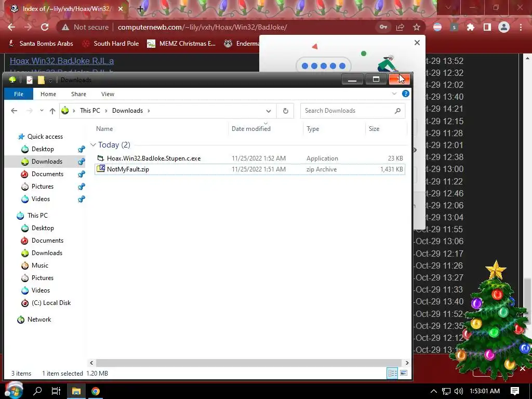
Task: Share this page from the address bar
Action: [400, 27]
